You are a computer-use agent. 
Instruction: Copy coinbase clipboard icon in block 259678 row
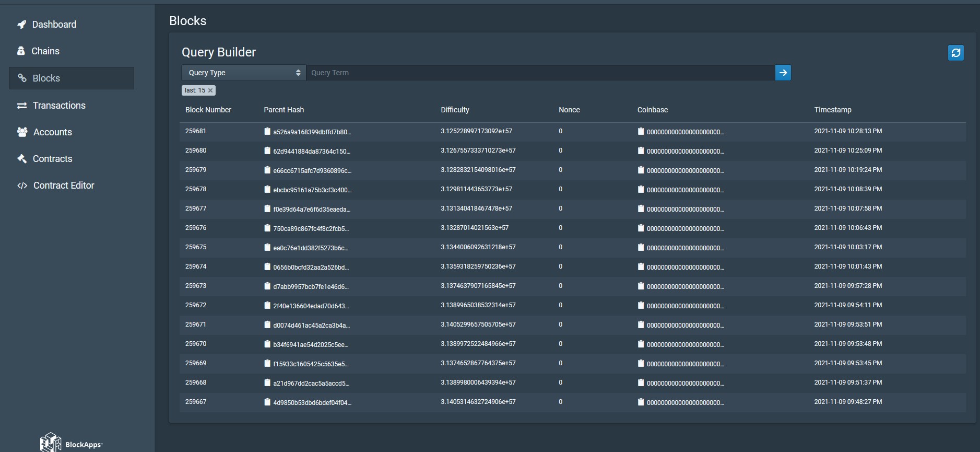(641, 189)
